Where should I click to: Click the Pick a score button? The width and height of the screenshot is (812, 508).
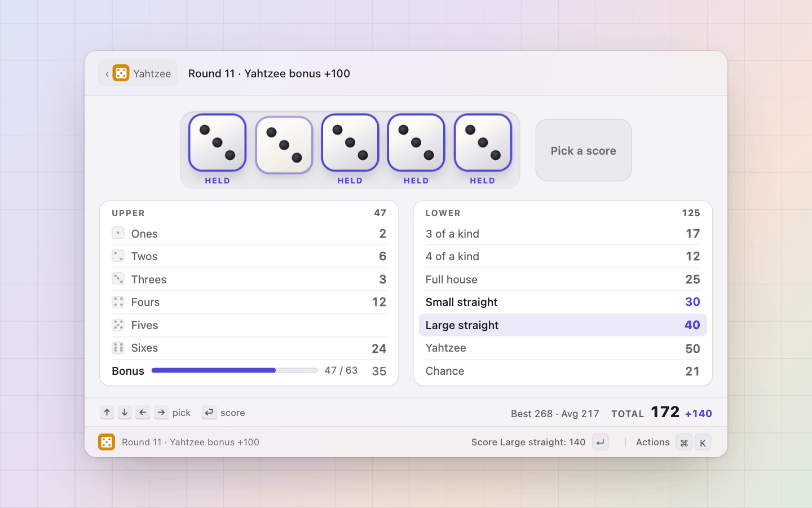pyautogui.click(x=584, y=150)
